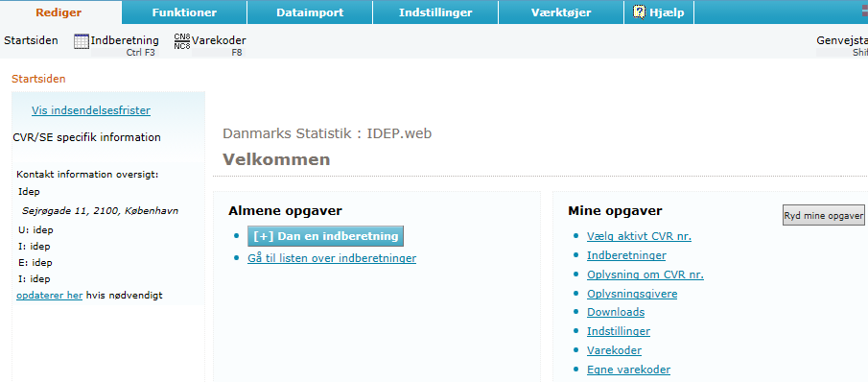Go to the Indstillinger tab
The height and width of the screenshot is (382, 868).
tap(435, 12)
